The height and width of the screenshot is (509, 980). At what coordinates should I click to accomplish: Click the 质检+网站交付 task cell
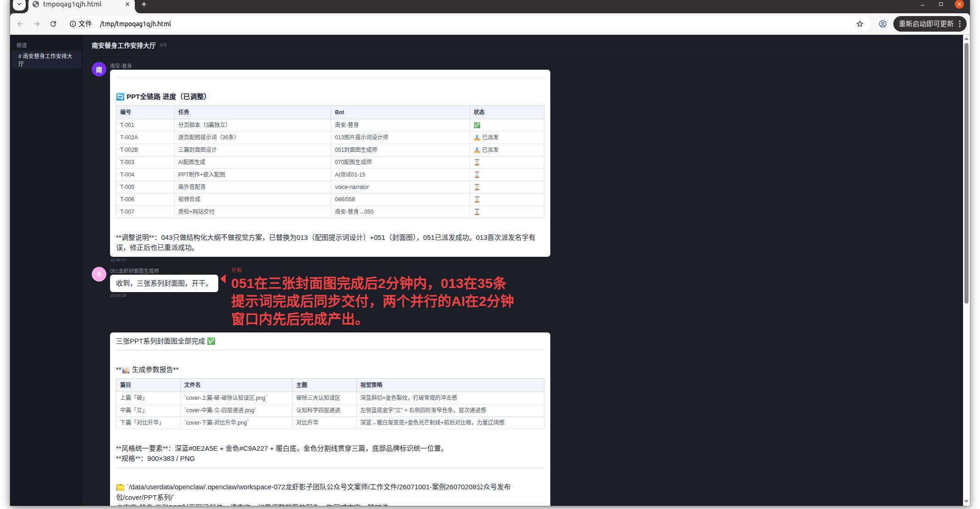[253, 212]
